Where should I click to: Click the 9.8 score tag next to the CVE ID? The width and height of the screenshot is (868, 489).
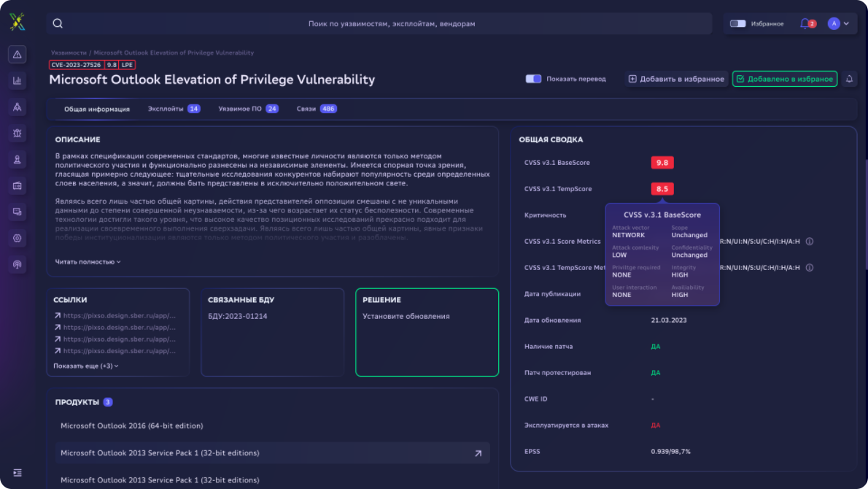[x=112, y=65]
